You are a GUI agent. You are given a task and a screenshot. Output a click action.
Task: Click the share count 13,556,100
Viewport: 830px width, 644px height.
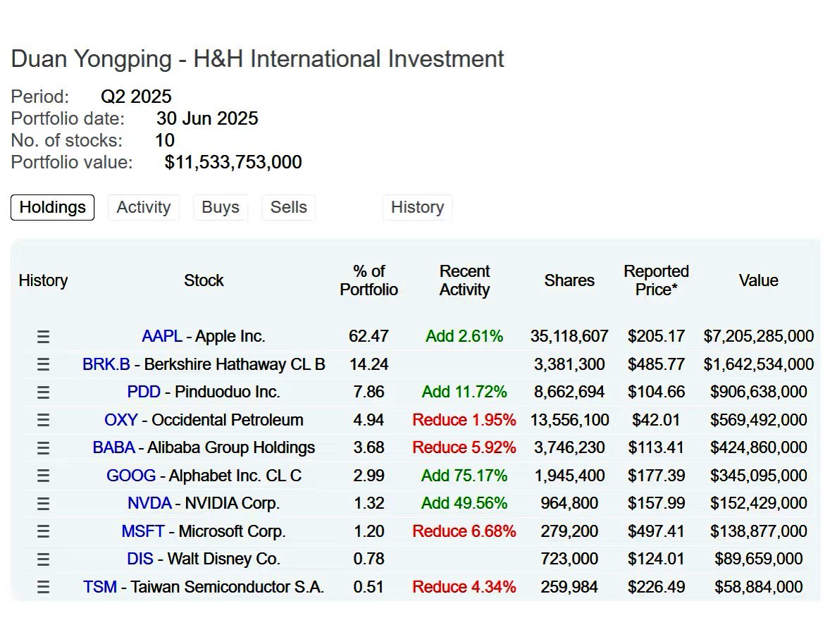point(569,420)
